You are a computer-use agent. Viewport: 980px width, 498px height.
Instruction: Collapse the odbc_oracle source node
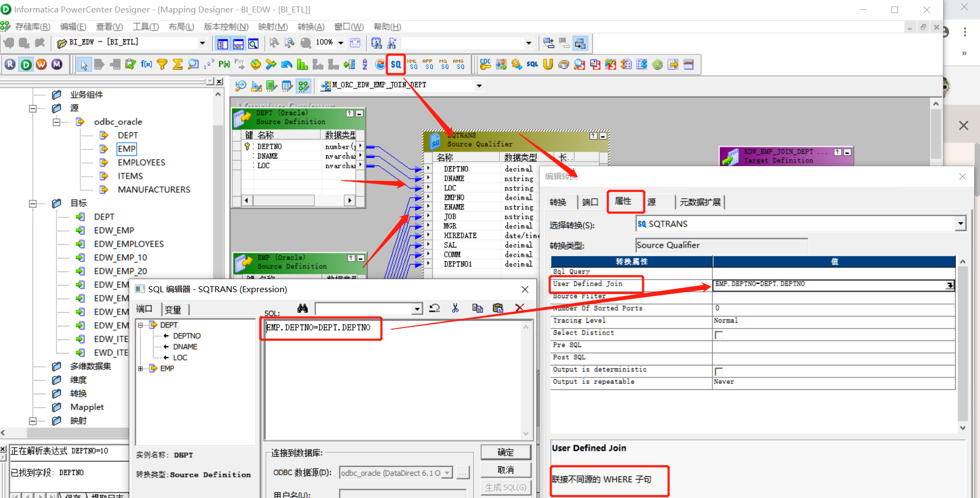click(x=56, y=122)
